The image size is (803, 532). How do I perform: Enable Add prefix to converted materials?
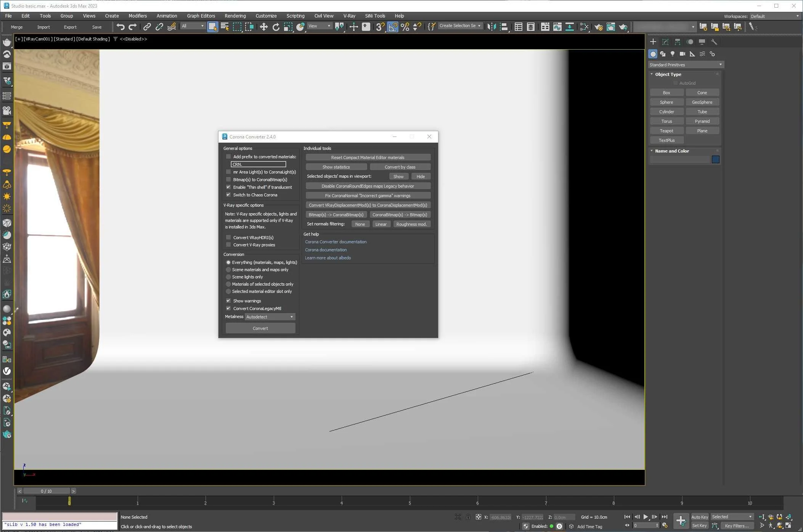coord(228,157)
